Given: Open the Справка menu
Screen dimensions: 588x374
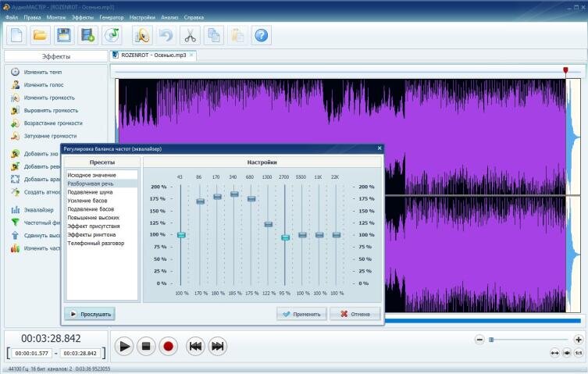Looking at the screenshot, I should click(194, 17).
